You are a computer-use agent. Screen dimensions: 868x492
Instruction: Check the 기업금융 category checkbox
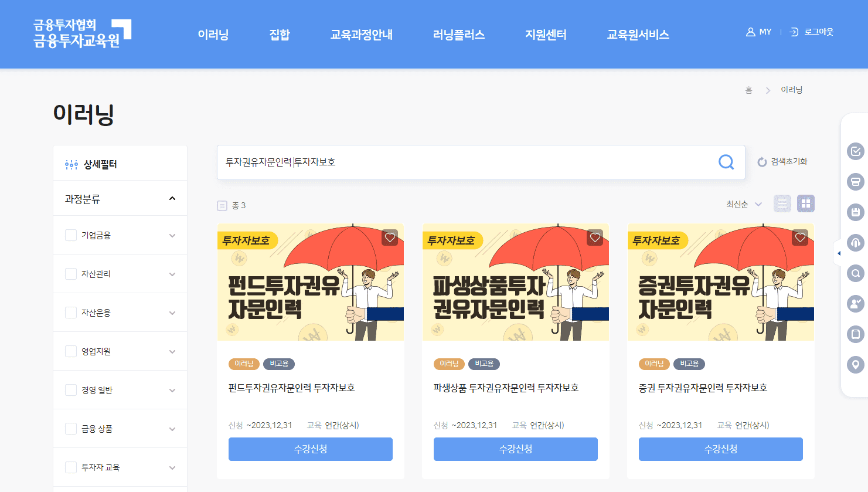[71, 235]
